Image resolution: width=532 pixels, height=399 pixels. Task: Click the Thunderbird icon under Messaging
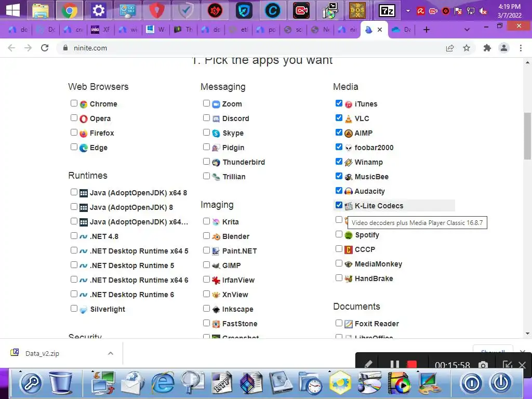[x=216, y=163]
